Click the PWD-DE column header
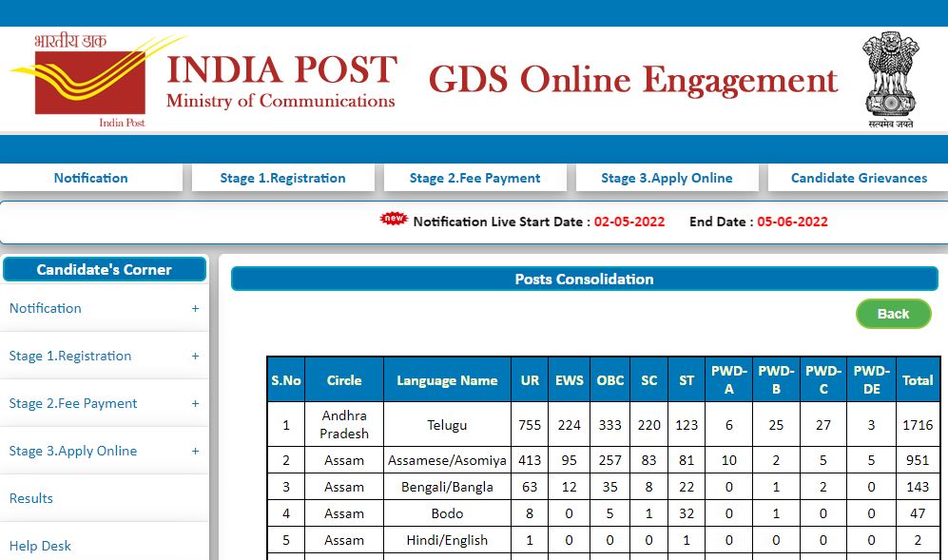The image size is (948, 560). coord(871,379)
